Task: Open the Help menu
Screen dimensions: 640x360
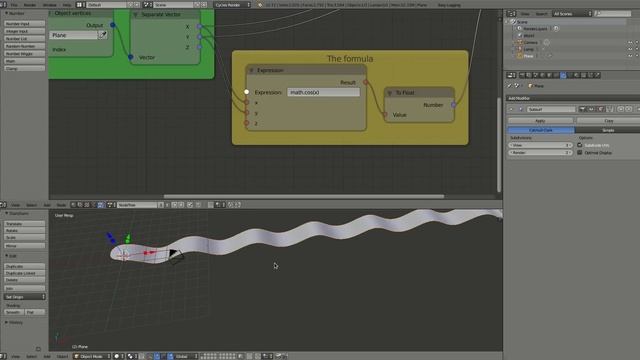Action: pos(67,5)
